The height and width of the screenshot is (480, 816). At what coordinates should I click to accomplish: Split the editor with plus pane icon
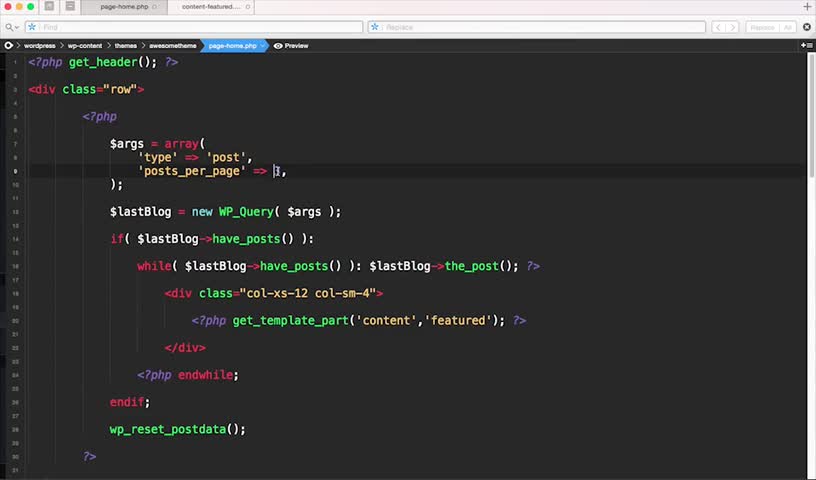[807, 46]
